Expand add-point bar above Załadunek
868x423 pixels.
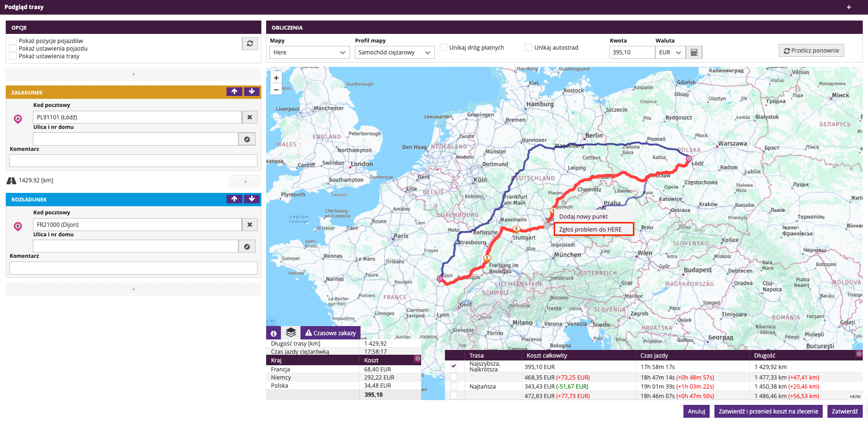(x=134, y=74)
